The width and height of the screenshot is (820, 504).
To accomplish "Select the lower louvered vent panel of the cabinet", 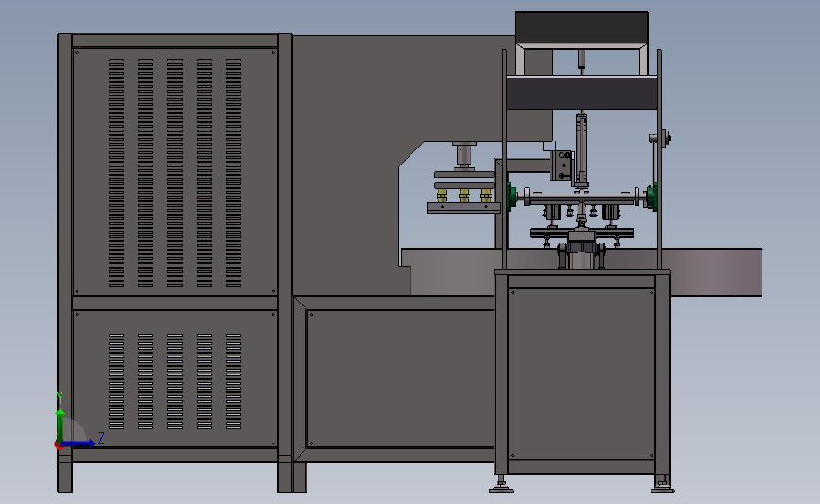I will coord(175,379).
